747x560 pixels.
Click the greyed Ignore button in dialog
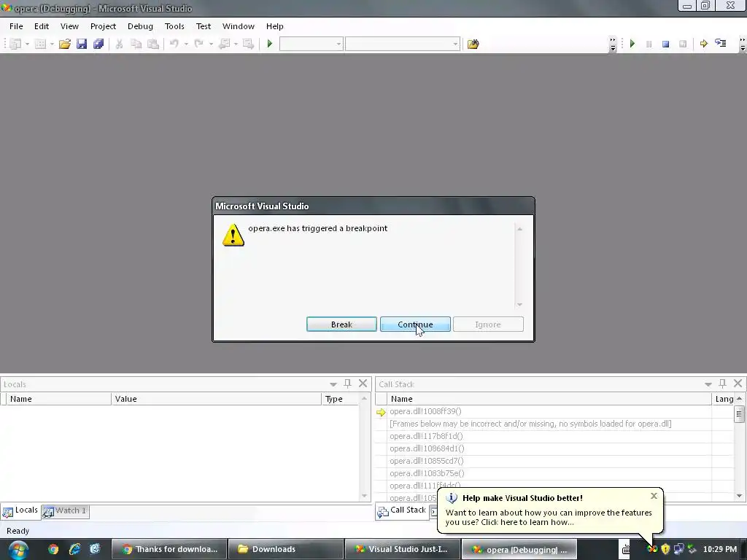[488, 324]
